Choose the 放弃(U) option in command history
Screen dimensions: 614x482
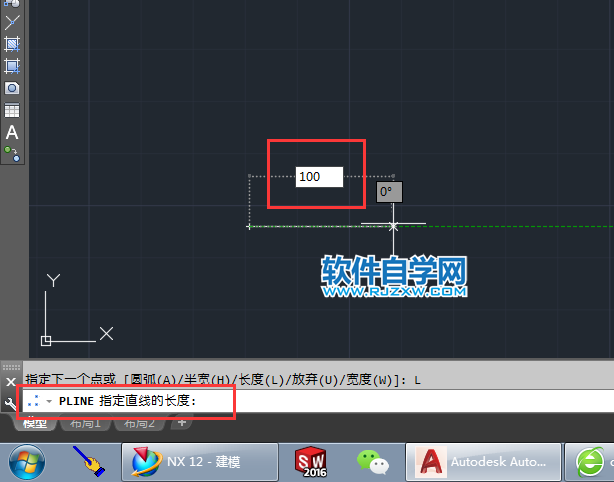point(315,380)
